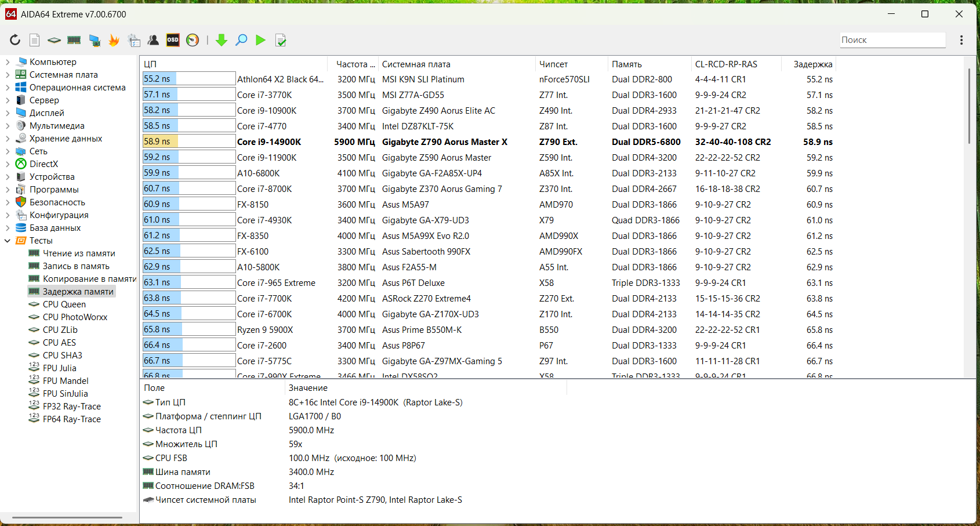The height and width of the screenshot is (526, 980).
Task: Click the CPU chip toolbar icon
Action: point(54,40)
